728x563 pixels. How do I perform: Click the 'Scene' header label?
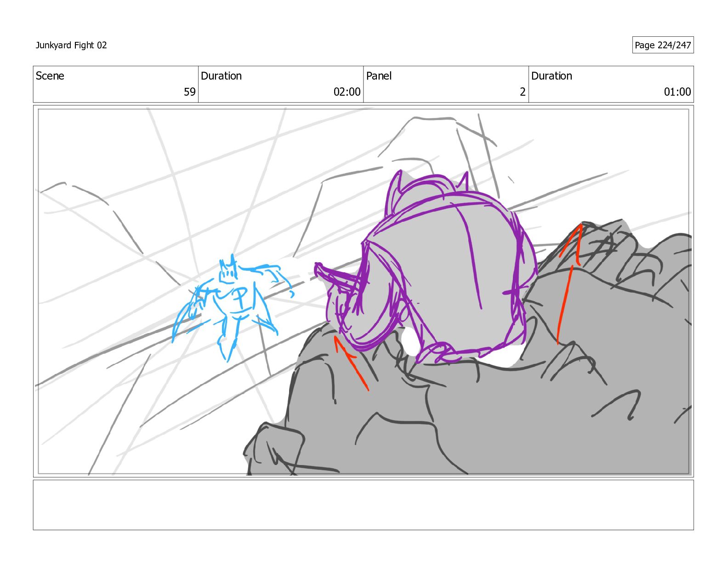[50, 76]
